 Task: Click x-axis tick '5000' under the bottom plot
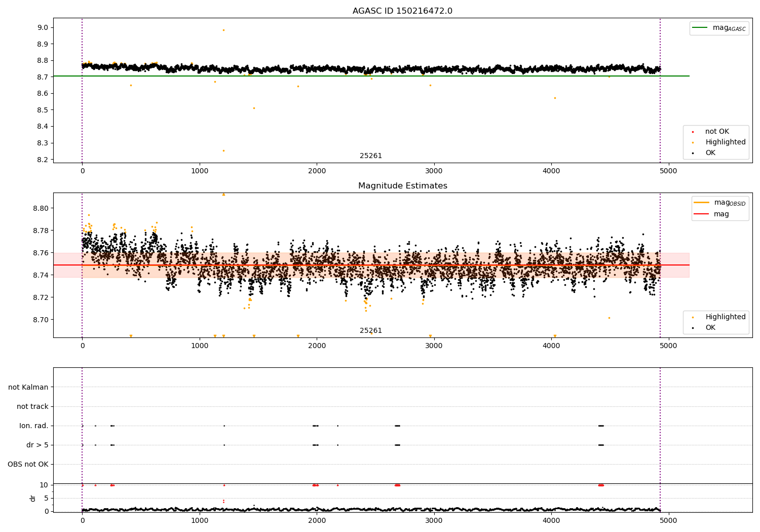pos(669,521)
